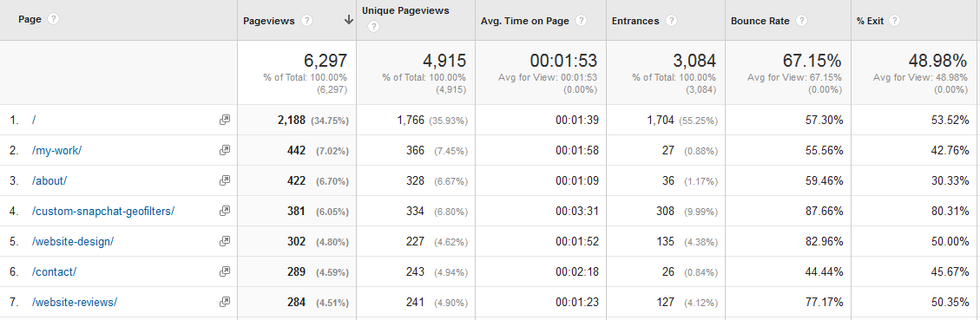The width and height of the screenshot is (980, 320).
Task: Open /about/ in a new window icon
Action: tap(224, 180)
